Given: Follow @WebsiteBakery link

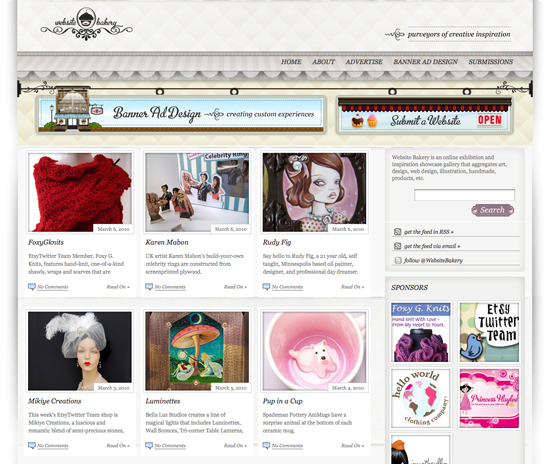Looking at the screenshot, I should click(x=434, y=261).
